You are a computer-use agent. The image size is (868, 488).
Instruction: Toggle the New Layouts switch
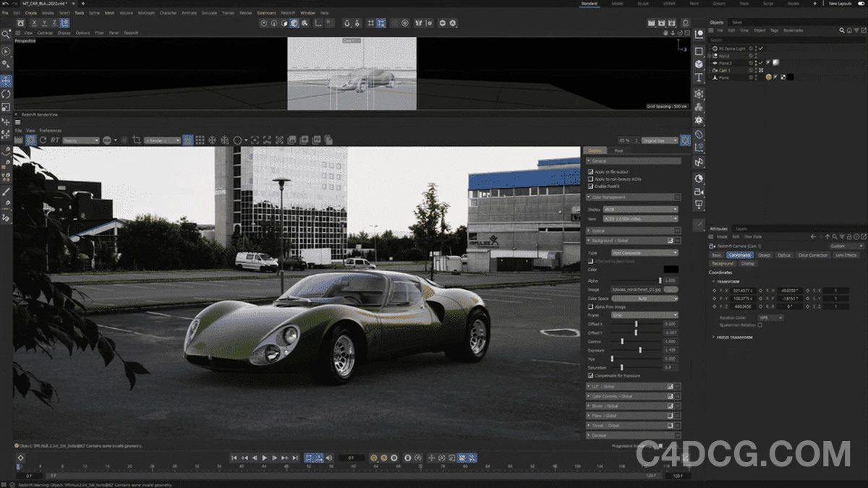(x=860, y=4)
